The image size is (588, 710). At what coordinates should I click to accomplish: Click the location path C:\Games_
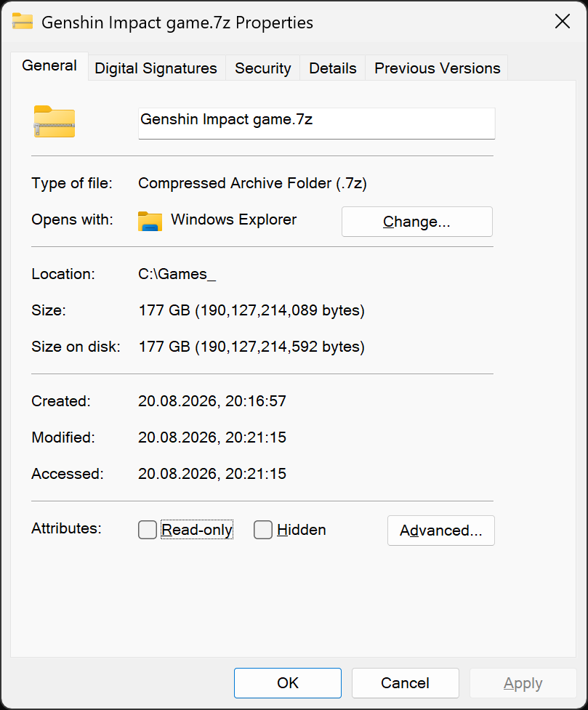pyautogui.click(x=177, y=274)
